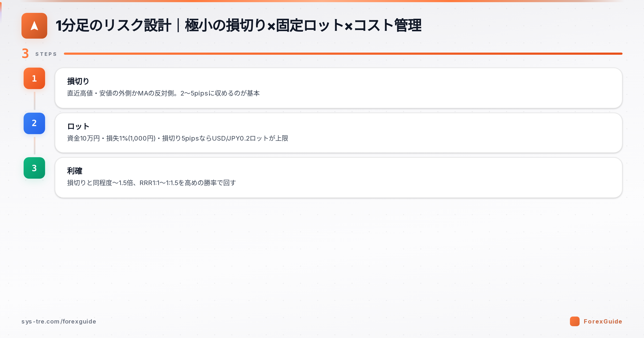This screenshot has height=338, width=644.
Task: Click the RRR1:1〜1:1.5 description text
Action: (x=152, y=183)
